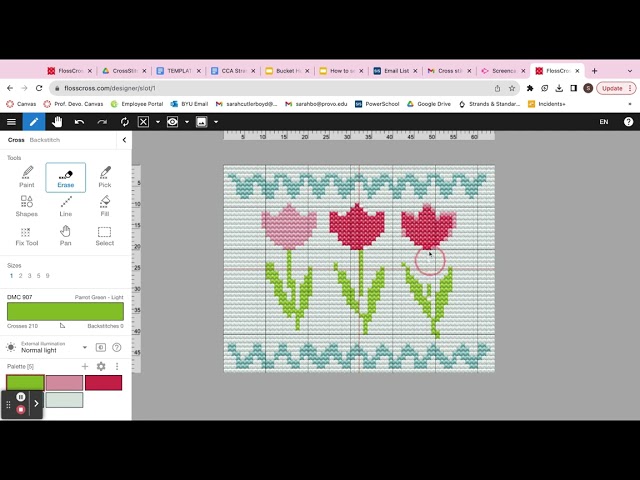Viewport: 640px width, 480px height.
Task: Open the browser extensions puzzle icon
Action: tap(530, 88)
